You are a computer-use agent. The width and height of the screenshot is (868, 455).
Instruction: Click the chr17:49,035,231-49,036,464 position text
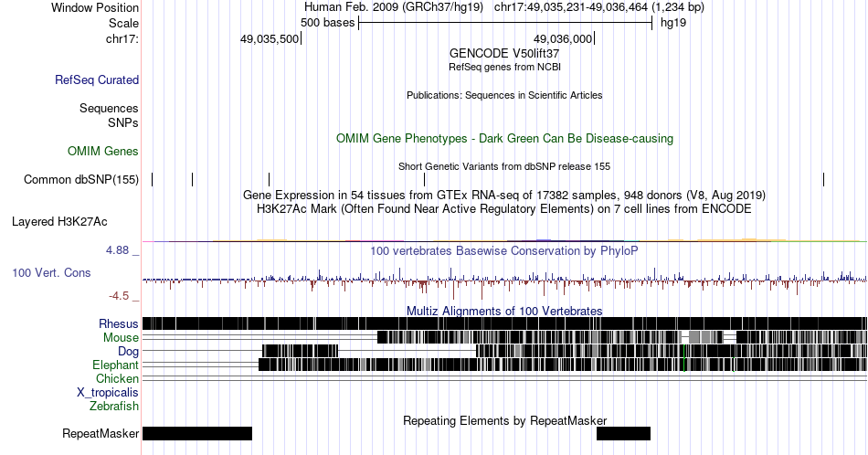(x=599, y=7)
